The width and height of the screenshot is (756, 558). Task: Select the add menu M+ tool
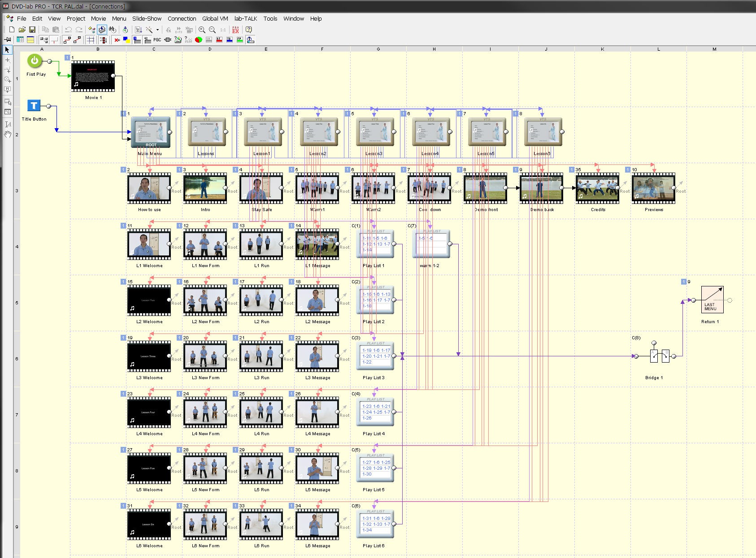[7, 89]
